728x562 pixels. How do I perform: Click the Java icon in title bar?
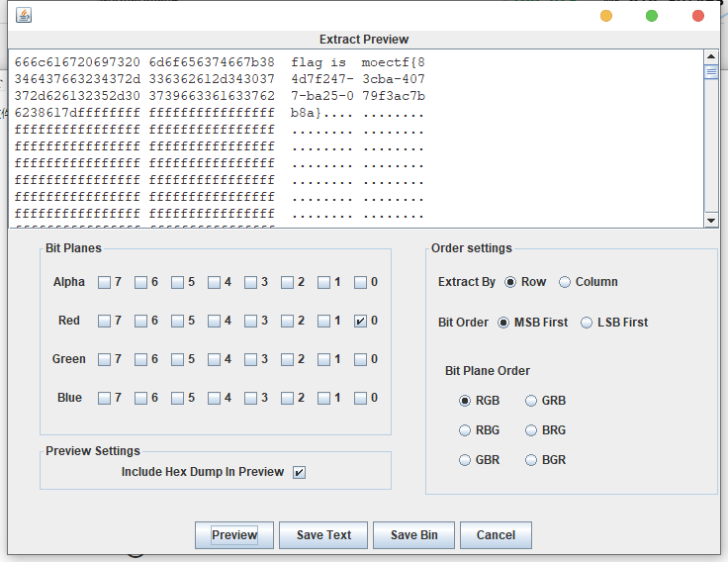click(24, 15)
